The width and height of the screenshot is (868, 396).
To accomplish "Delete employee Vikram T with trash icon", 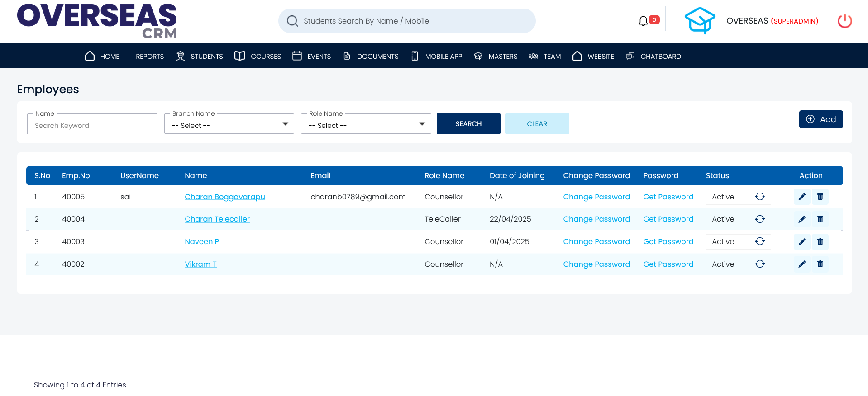I will [820, 264].
